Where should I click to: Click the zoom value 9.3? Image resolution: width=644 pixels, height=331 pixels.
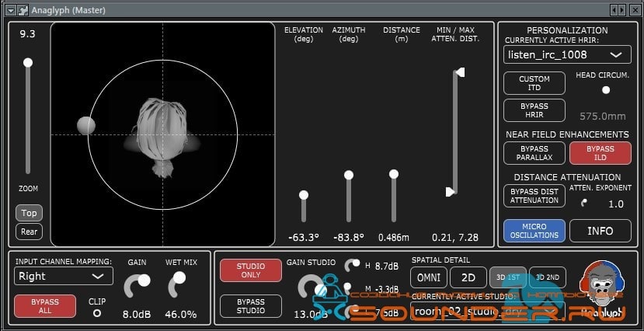[x=27, y=34]
